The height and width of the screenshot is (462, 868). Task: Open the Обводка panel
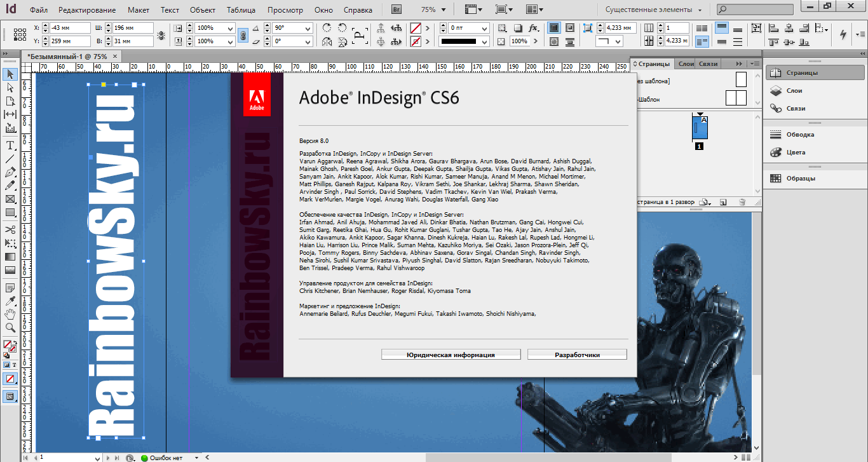[x=815, y=135]
